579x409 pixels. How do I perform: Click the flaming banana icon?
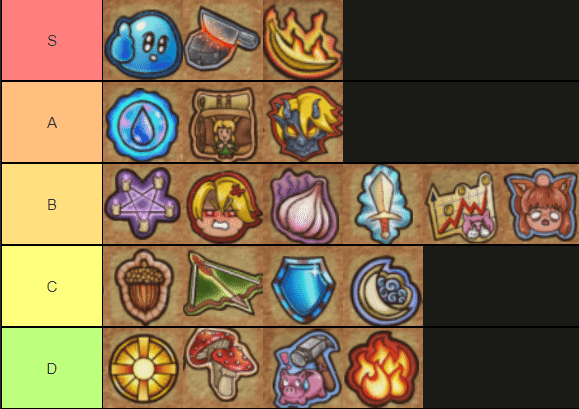pyautogui.click(x=303, y=40)
